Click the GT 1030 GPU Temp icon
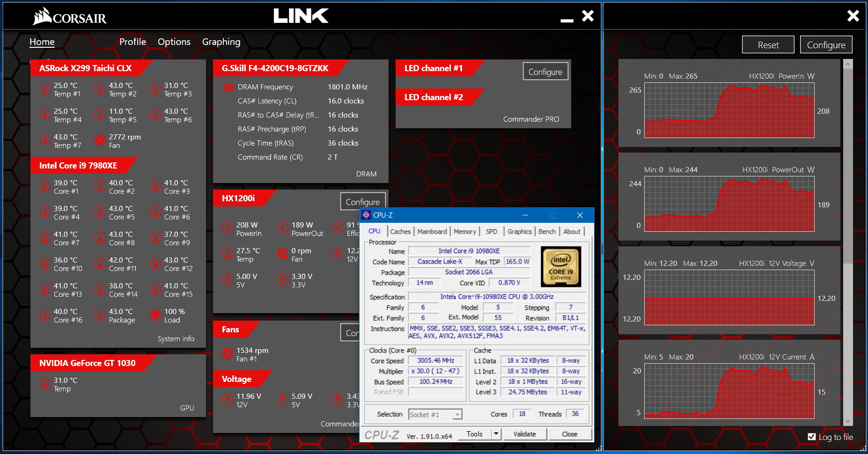The height and width of the screenshot is (454, 868). pos(45,384)
